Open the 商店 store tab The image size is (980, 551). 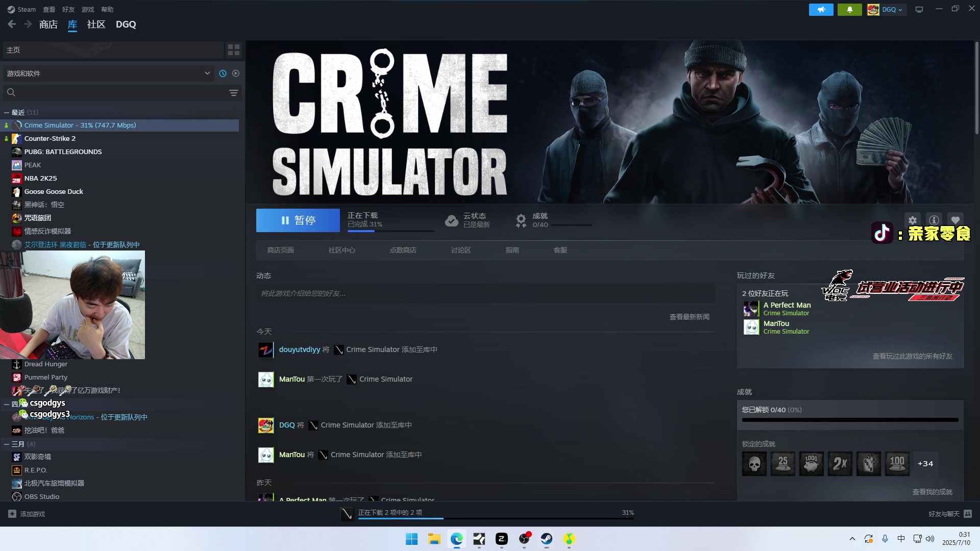click(48, 24)
